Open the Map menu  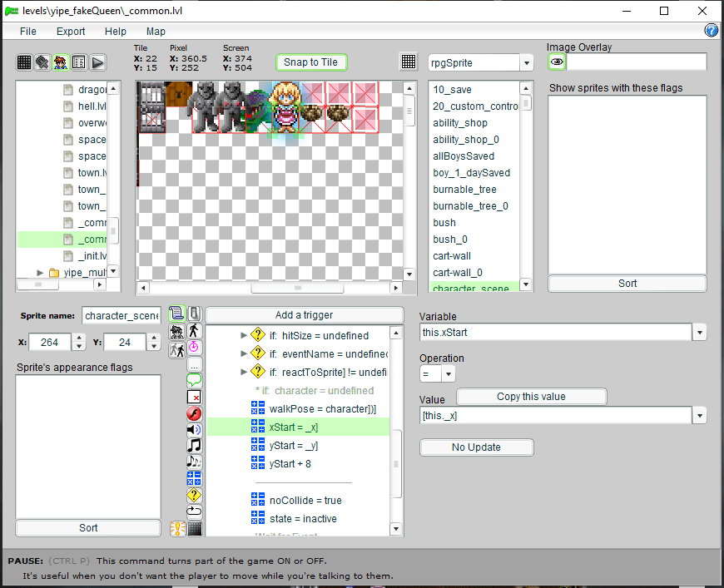[156, 32]
